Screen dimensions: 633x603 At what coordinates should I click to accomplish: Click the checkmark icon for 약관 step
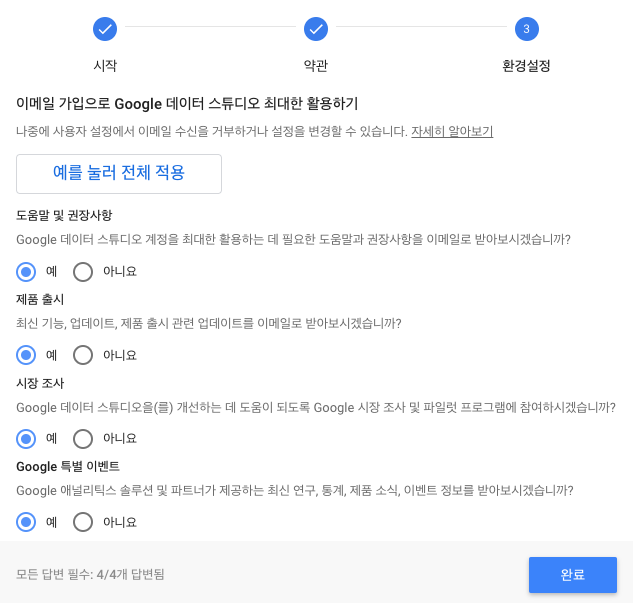pyautogui.click(x=316, y=29)
